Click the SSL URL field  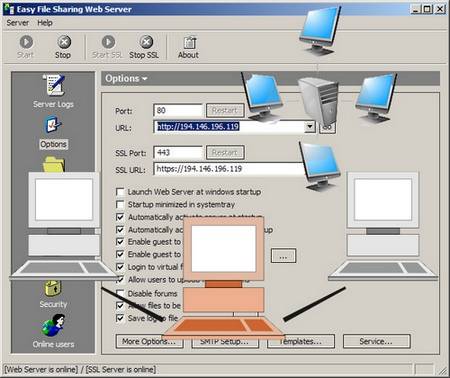tap(229, 169)
